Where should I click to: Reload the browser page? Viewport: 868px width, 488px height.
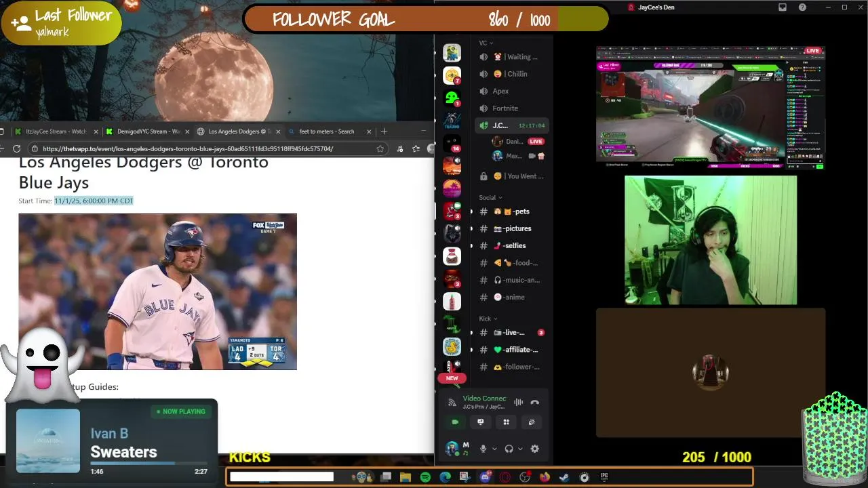coord(16,148)
